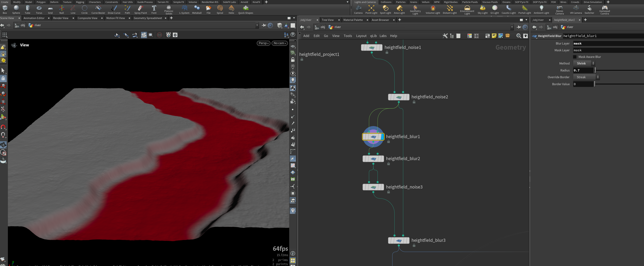Select the Sky Light shelf tool
Viewport: 644px width, 266px height.
(482, 10)
